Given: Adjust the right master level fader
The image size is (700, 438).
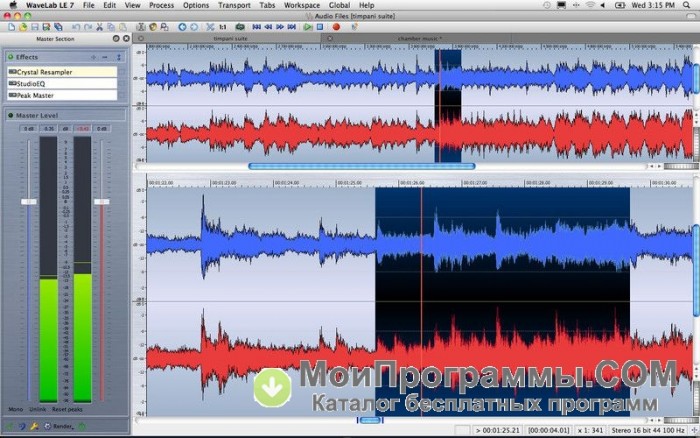Looking at the screenshot, I should (102, 202).
